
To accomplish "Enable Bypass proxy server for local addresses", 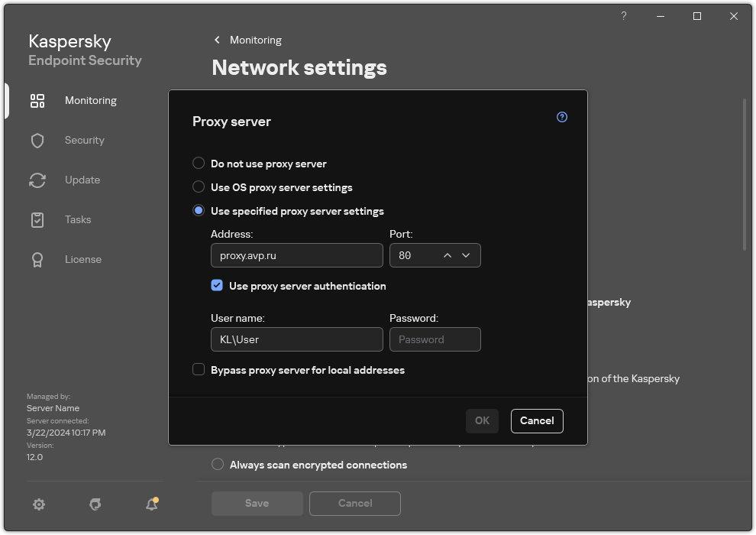I will [199, 369].
